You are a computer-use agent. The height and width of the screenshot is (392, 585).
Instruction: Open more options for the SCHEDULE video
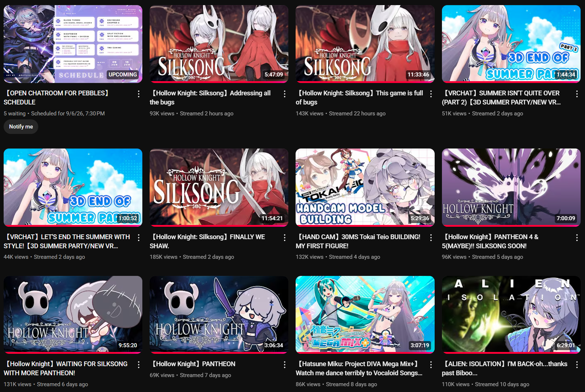(139, 94)
